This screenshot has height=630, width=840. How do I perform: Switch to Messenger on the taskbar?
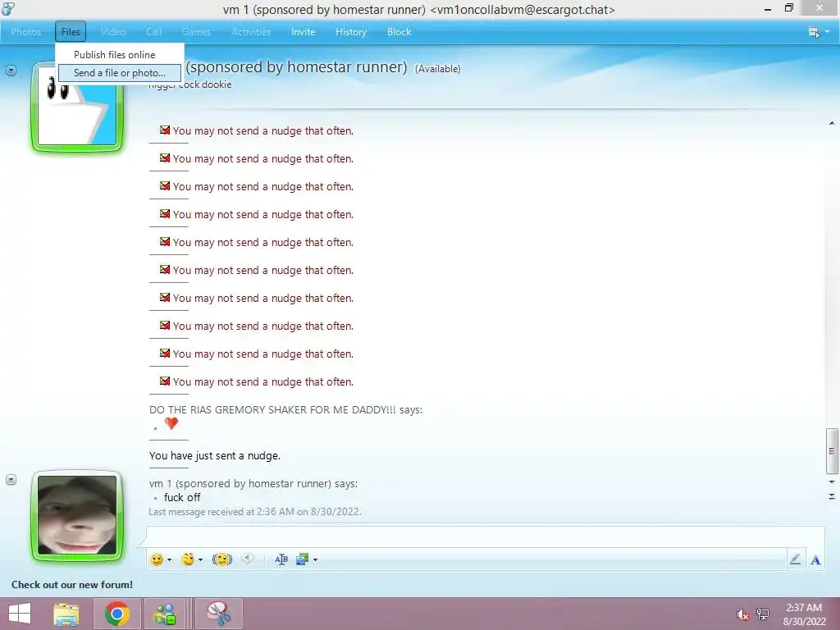(x=164, y=614)
